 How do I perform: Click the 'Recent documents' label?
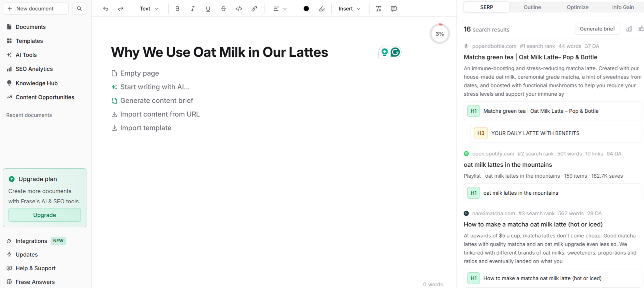click(x=29, y=115)
